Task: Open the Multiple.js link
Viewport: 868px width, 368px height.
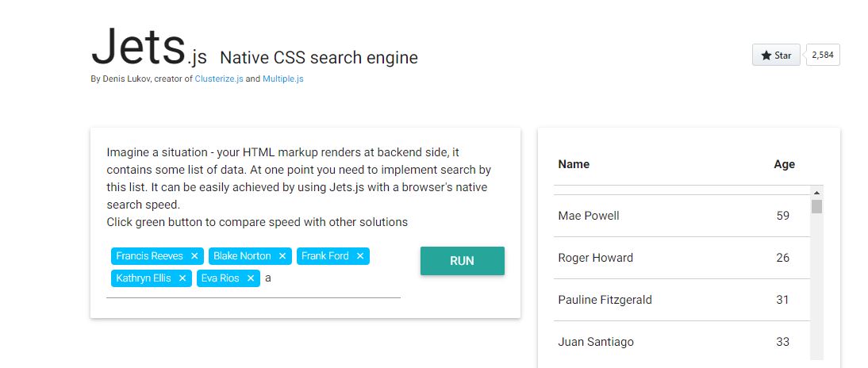Action: pyautogui.click(x=283, y=79)
